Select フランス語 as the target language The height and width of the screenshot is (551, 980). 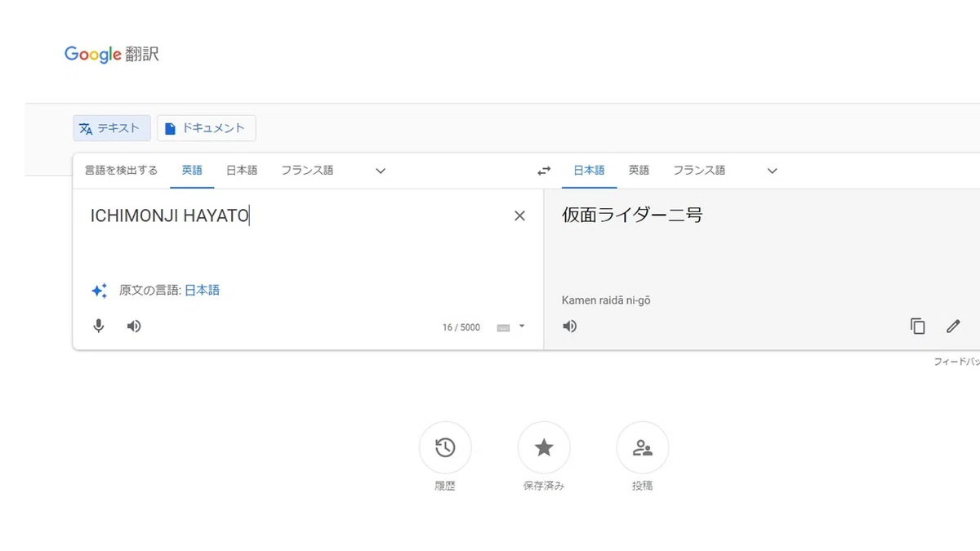tap(699, 171)
